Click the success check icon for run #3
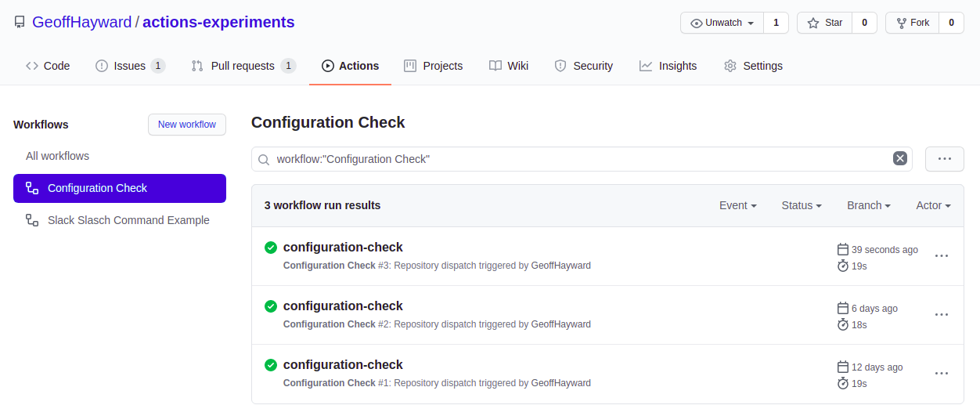 pyautogui.click(x=271, y=248)
